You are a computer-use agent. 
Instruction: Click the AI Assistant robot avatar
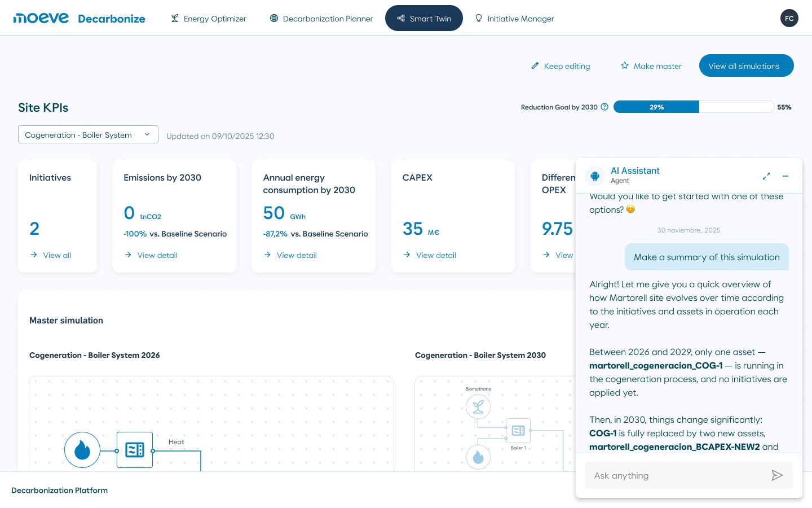(x=595, y=176)
